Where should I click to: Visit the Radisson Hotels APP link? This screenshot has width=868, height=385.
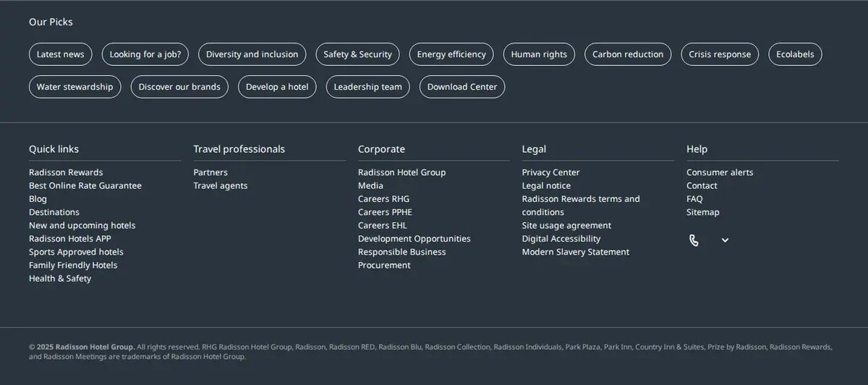(x=70, y=239)
